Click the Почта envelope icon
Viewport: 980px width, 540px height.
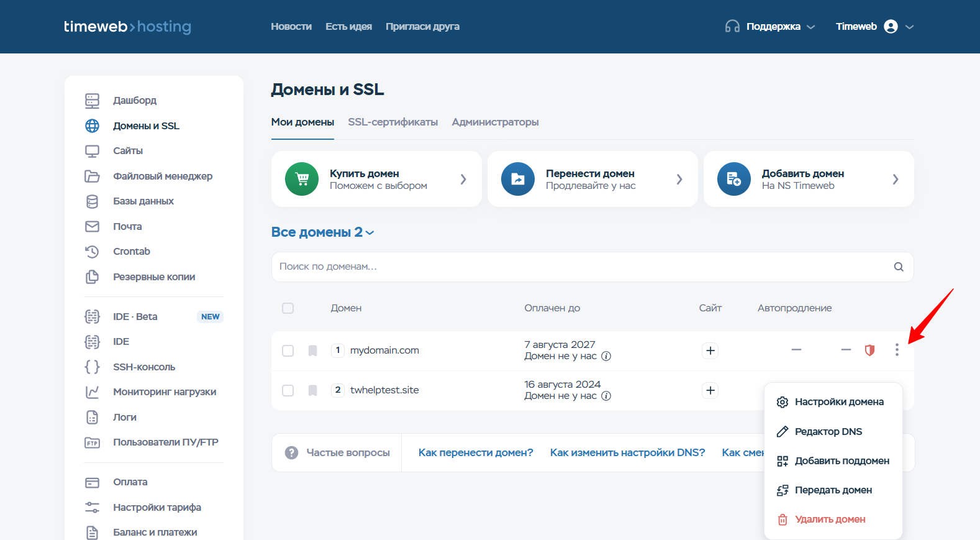point(92,227)
